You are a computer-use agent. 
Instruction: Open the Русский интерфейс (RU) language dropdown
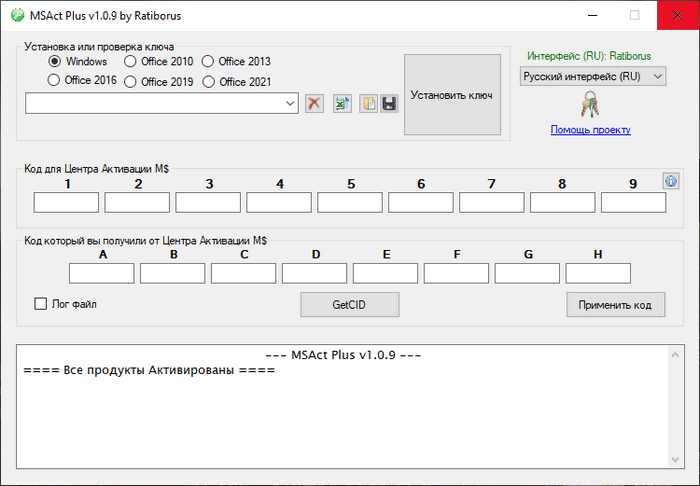(x=593, y=76)
